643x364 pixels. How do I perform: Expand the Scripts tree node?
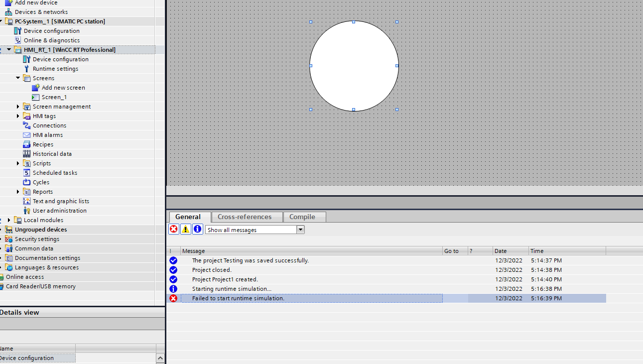(x=18, y=163)
